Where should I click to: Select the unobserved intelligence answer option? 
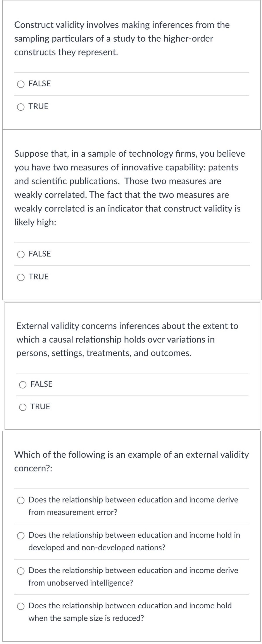[x=21, y=571]
